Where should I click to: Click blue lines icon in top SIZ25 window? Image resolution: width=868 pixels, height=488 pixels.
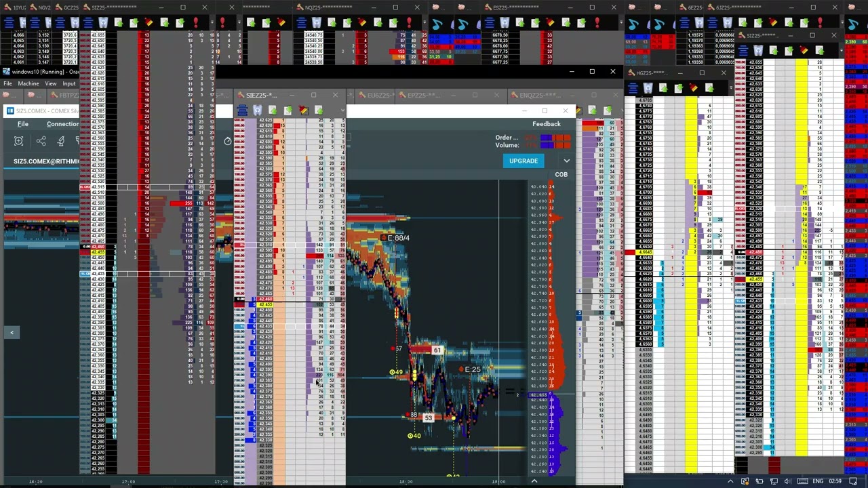click(88, 22)
